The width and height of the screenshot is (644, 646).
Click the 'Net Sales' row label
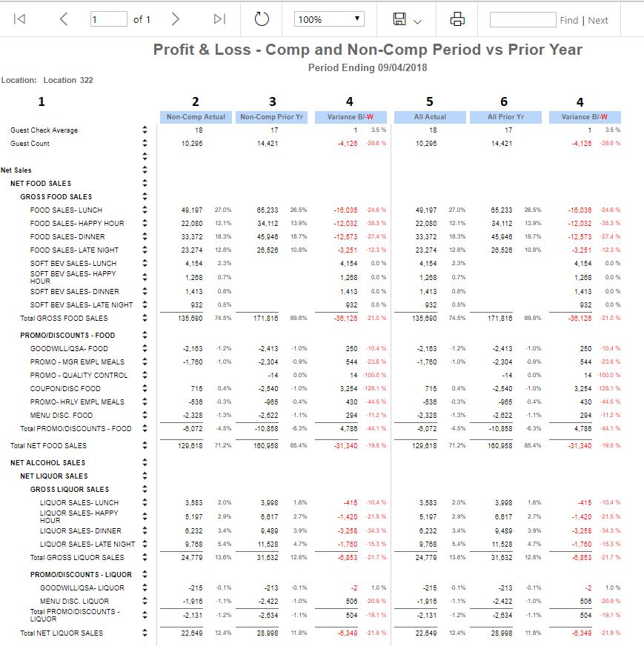coord(16,170)
